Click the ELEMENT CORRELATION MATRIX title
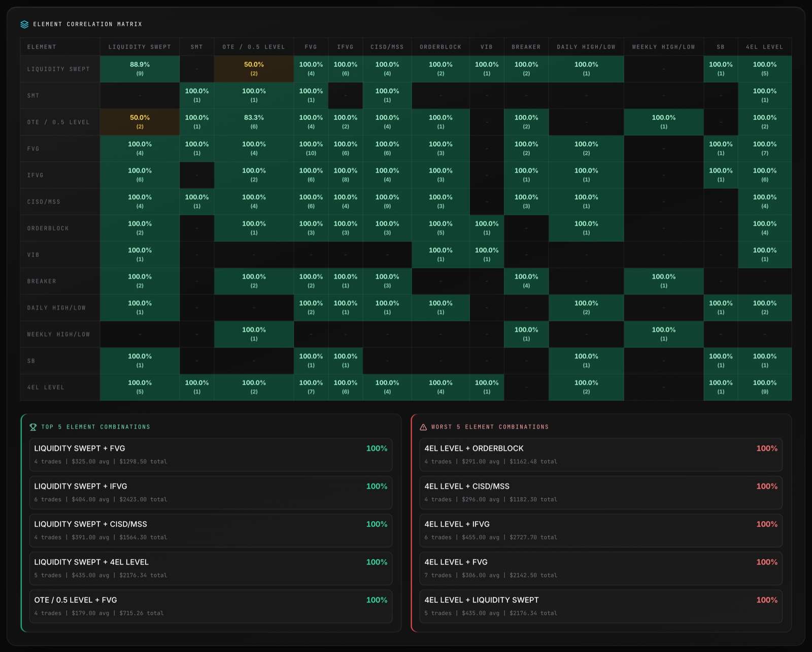This screenshot has width=812, height=652. coord(88,24)
